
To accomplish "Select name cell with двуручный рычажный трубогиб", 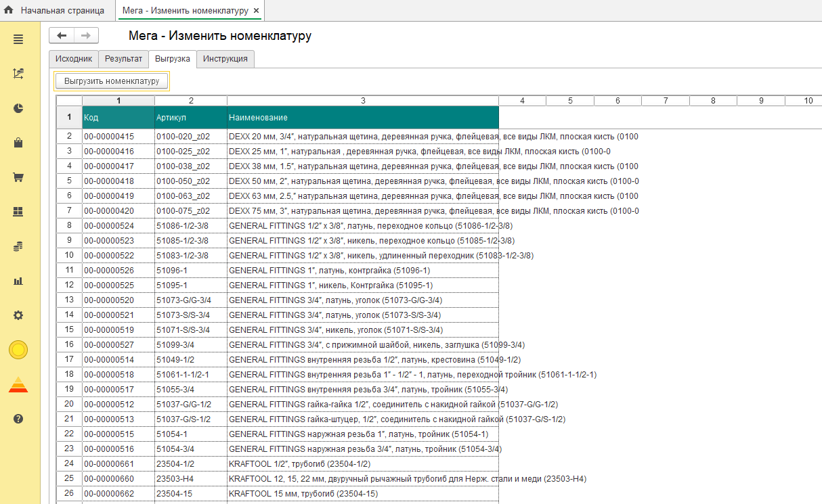I will pyautogui.click(x=363, y=478).
